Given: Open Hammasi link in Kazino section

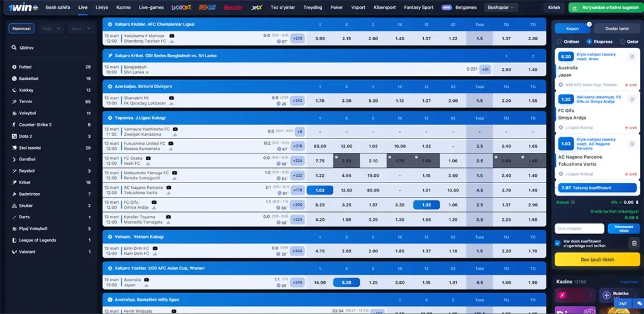Looking at the screenshot, I should 630,282.
